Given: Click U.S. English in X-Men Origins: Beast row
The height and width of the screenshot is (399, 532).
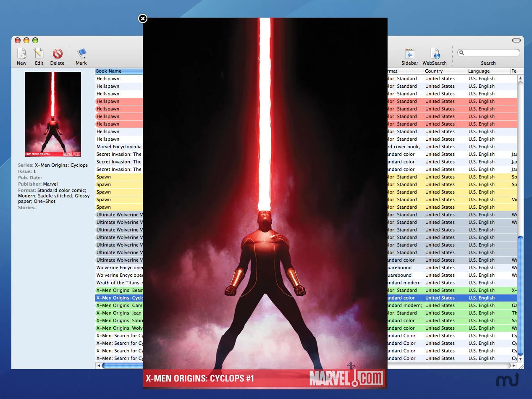Looking at the screenshot, I should 482,290.
